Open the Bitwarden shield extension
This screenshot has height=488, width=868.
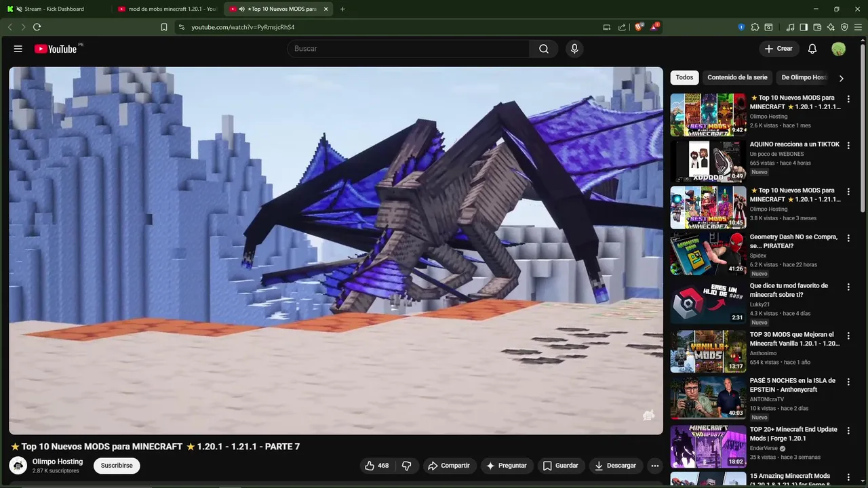coord(741,27)
